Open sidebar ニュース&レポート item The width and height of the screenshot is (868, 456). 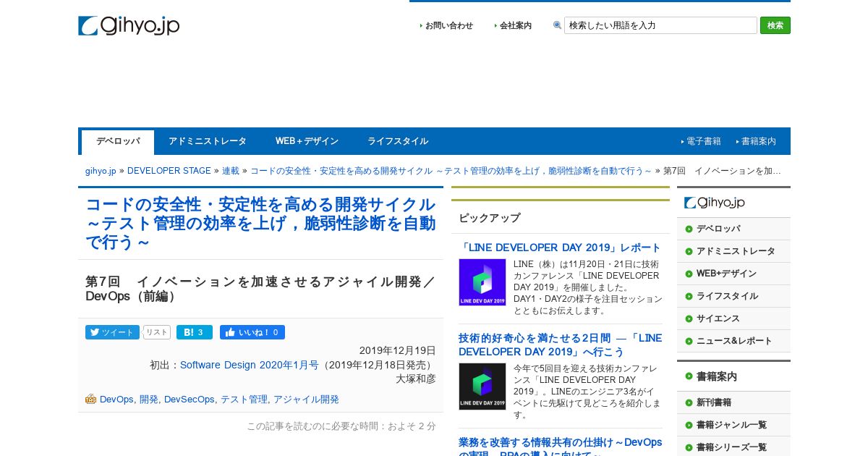(733, 341)
